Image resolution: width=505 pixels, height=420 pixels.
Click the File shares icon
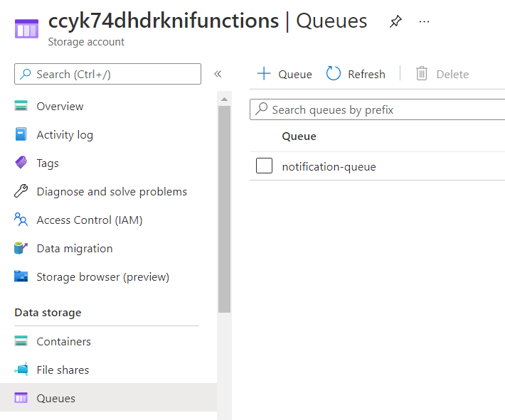(x=21, y=370)
